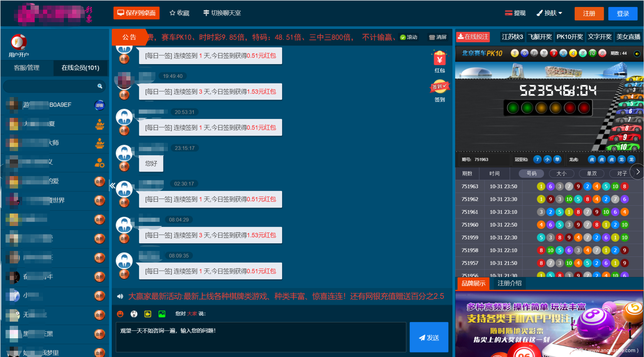The image size is (644, 357).
Task: Click the lottery promo banner image
Action: [x=549, y=324]
